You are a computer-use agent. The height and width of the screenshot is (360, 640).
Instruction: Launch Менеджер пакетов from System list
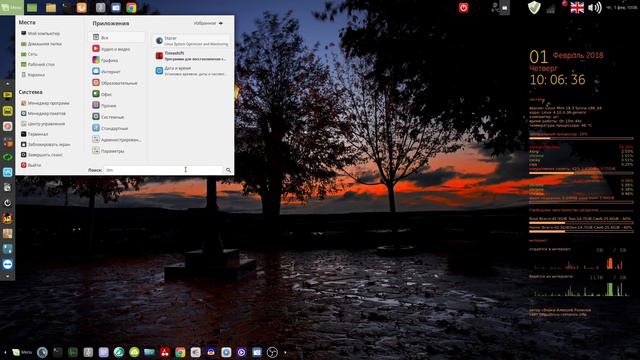click(x=43, y=113)
